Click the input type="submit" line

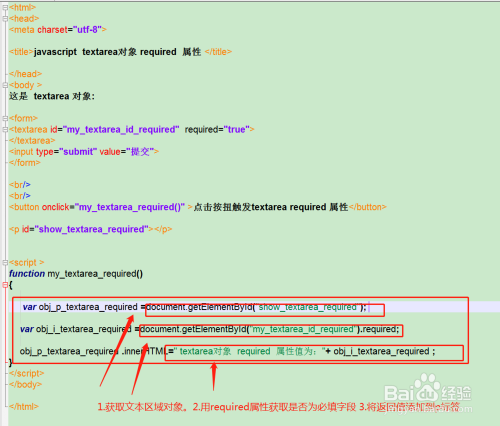tap(84, 152)
